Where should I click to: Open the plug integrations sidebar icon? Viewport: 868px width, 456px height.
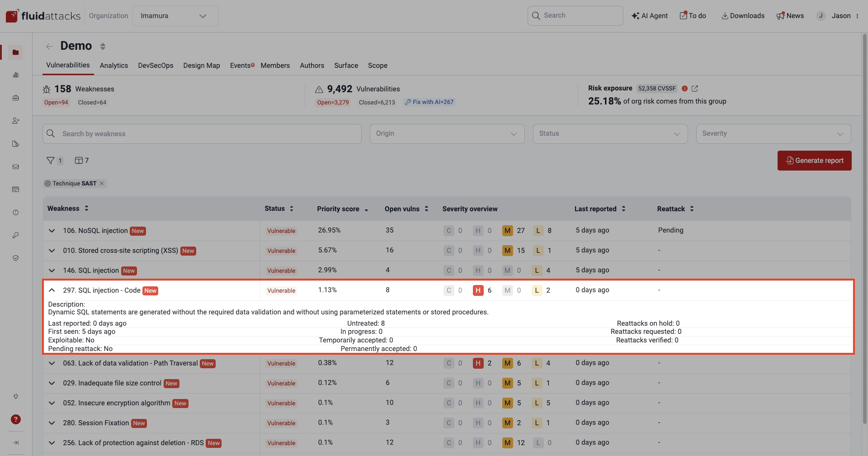coord(16,396)
